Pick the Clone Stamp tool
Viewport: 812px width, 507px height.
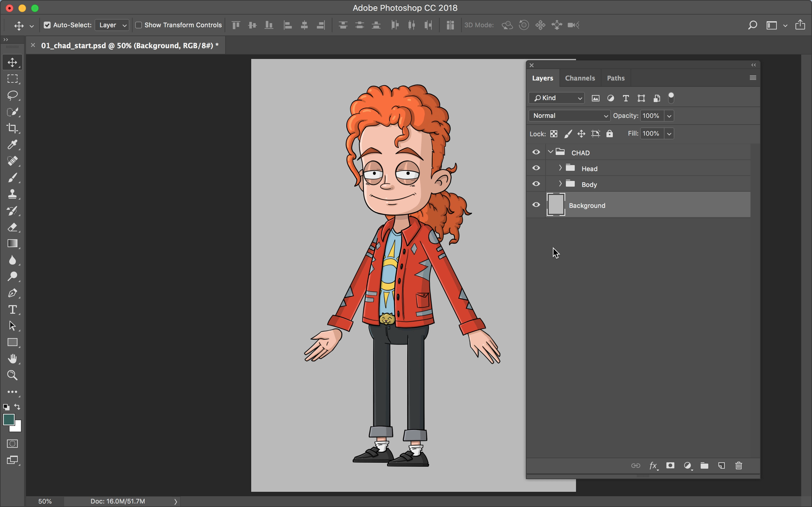pyautogui.click(x=12, y=194)
